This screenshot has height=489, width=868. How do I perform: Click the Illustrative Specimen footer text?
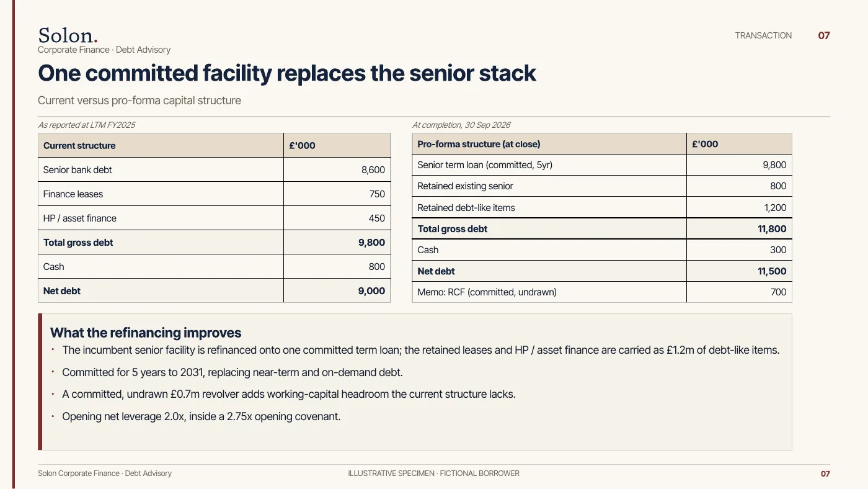coord(434,473)
